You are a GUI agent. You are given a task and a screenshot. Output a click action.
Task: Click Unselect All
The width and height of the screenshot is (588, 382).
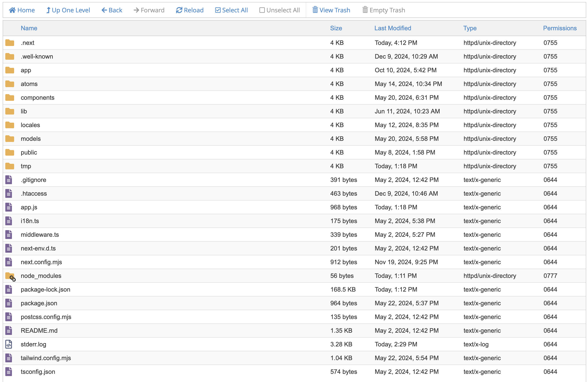coord(279,10)
